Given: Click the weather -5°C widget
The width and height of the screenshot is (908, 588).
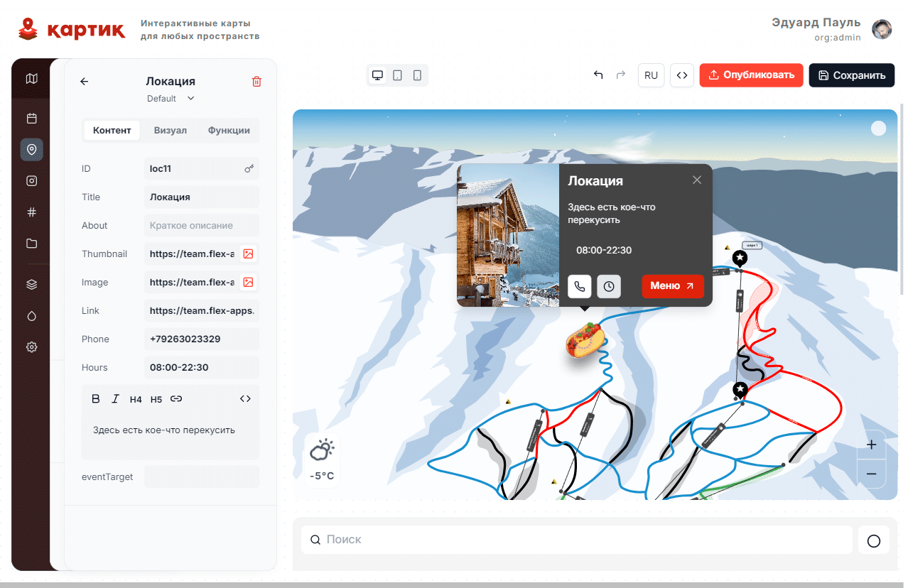Looking at the screenshot, I should point(322,460).
